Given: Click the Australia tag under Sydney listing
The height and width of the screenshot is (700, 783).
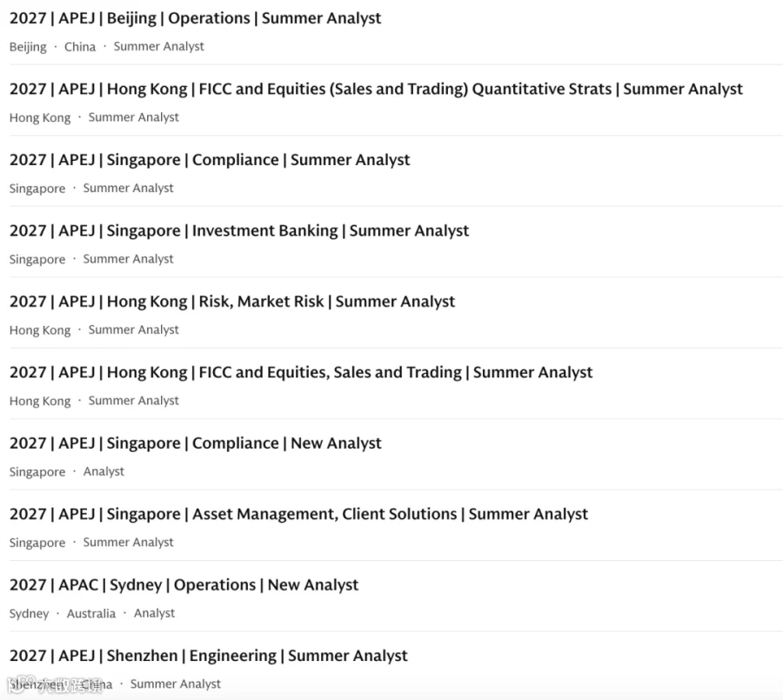Looking at the screenshot, I should 90,614.
